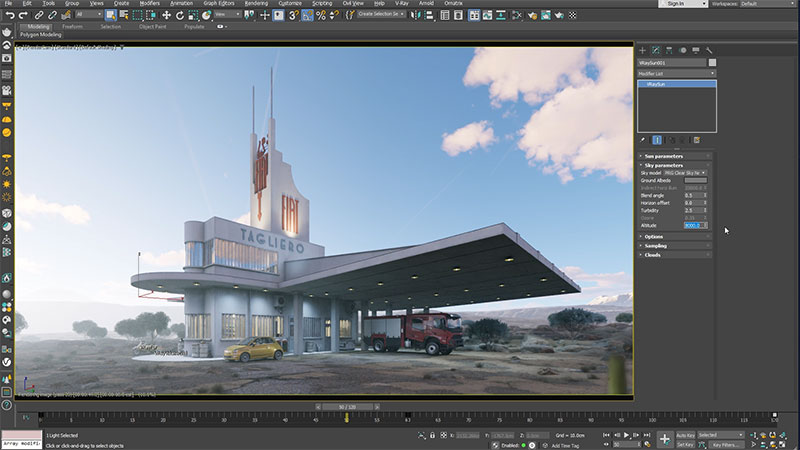Click the Ground Albedo color swatch

point(695,180)
